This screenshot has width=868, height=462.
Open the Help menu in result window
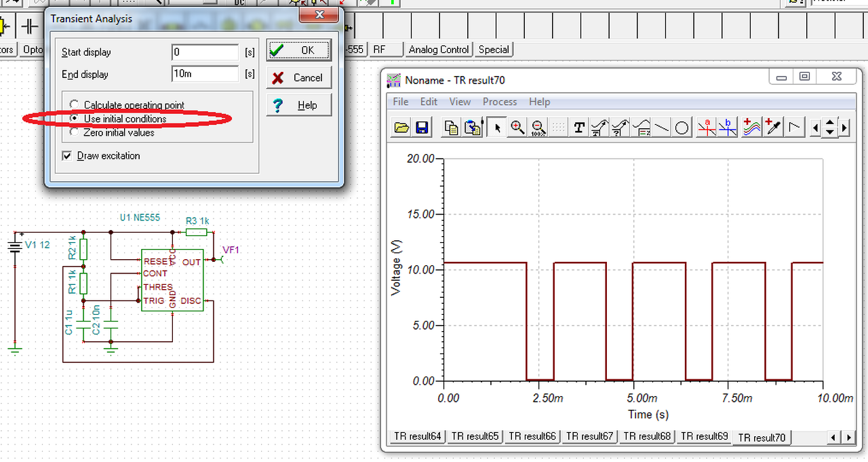pyautogui.click(x=540, y=102)
